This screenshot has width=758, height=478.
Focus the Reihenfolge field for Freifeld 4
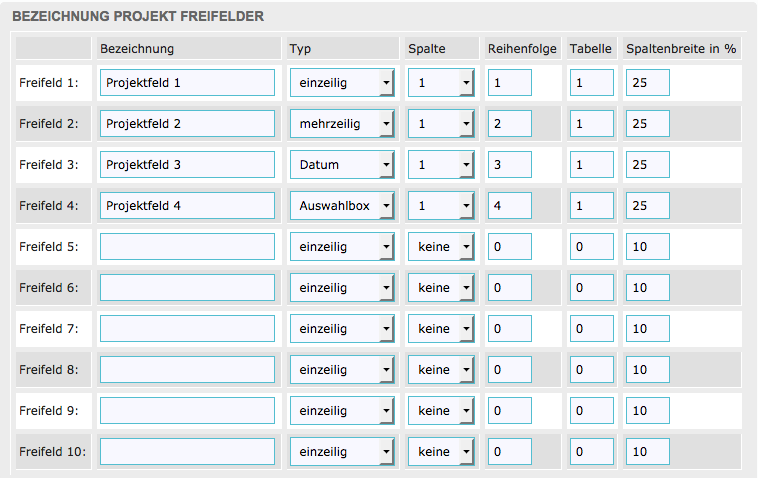(x=510, y=205)
